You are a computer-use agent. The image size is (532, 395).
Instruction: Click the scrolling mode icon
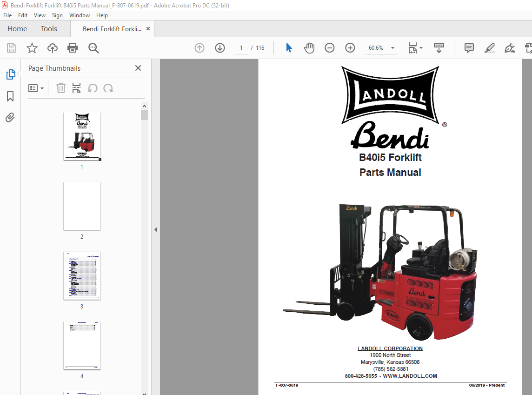coord(439,48)
